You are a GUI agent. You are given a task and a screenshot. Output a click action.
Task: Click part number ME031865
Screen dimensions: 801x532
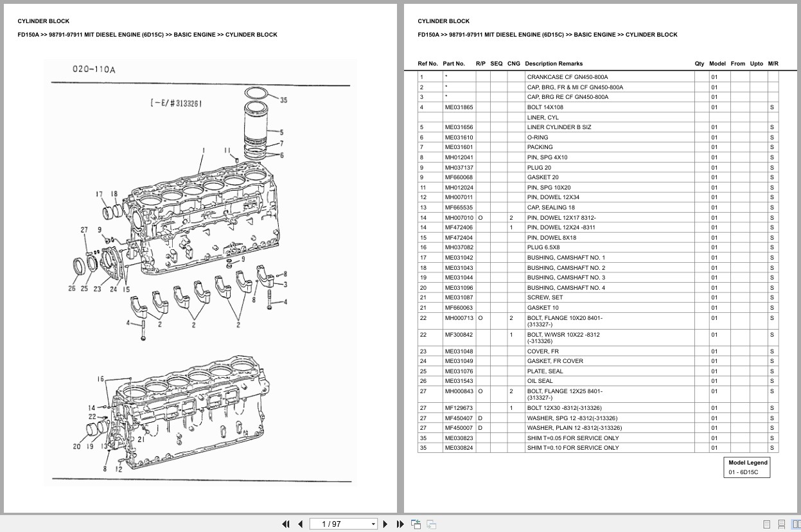[x=459, y=107]
